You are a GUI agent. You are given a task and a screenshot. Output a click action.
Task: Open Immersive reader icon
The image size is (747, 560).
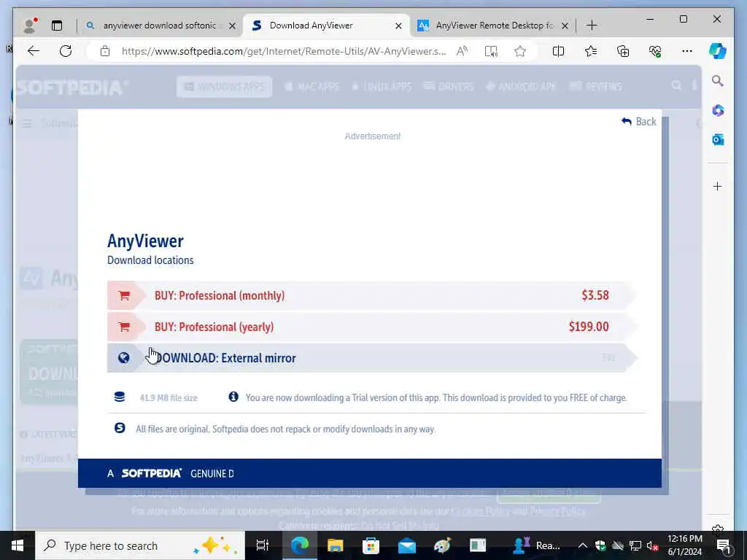click(491, 51)
